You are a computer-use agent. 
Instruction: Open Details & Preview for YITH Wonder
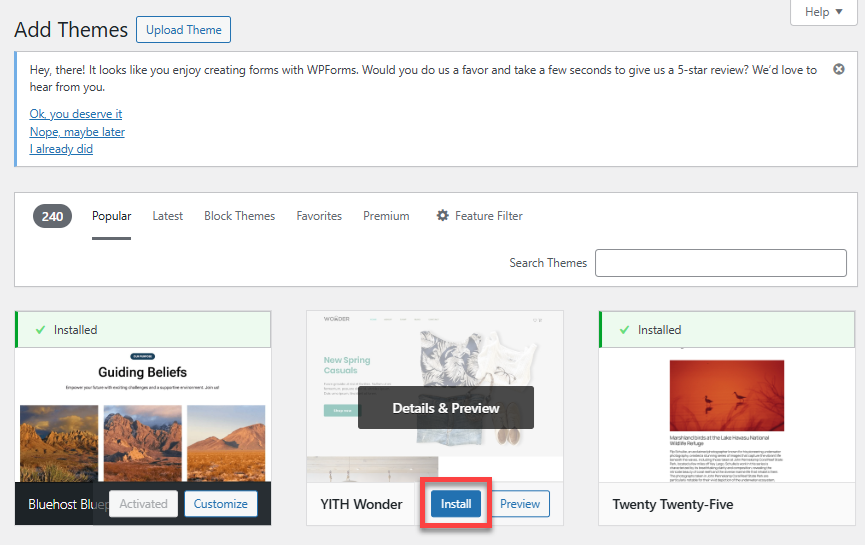coord(446,408)
